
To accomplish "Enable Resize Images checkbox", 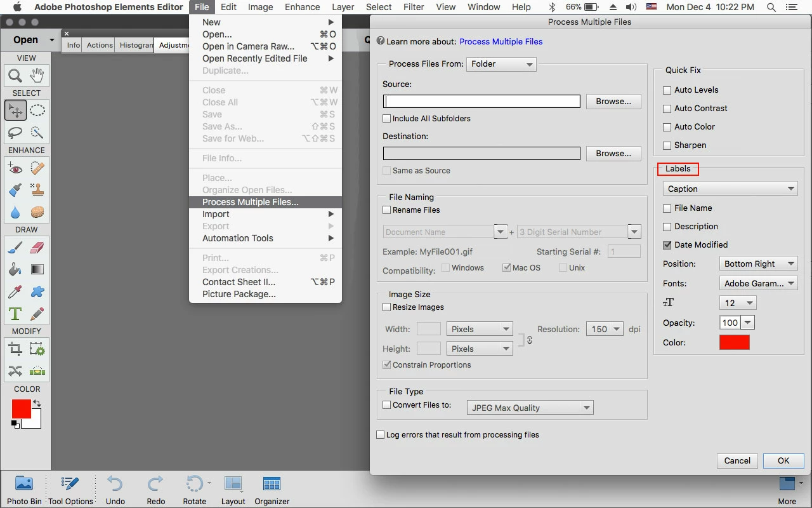I will [387, 307].
